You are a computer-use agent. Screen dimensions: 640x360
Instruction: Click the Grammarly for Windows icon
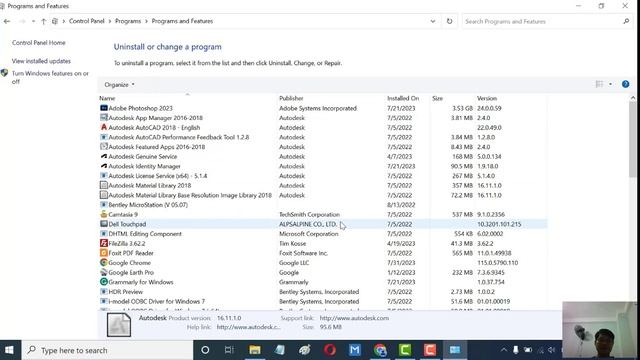pos(104,282)
